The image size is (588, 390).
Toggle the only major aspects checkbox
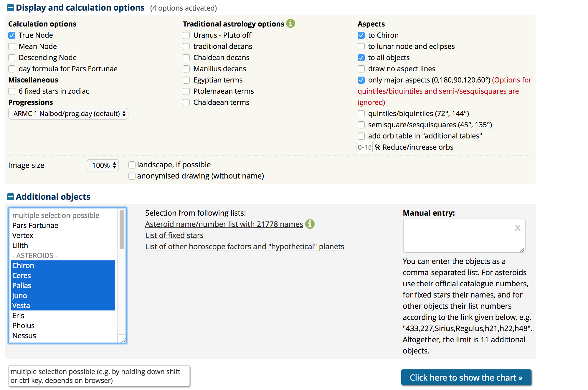coord(361,80)
